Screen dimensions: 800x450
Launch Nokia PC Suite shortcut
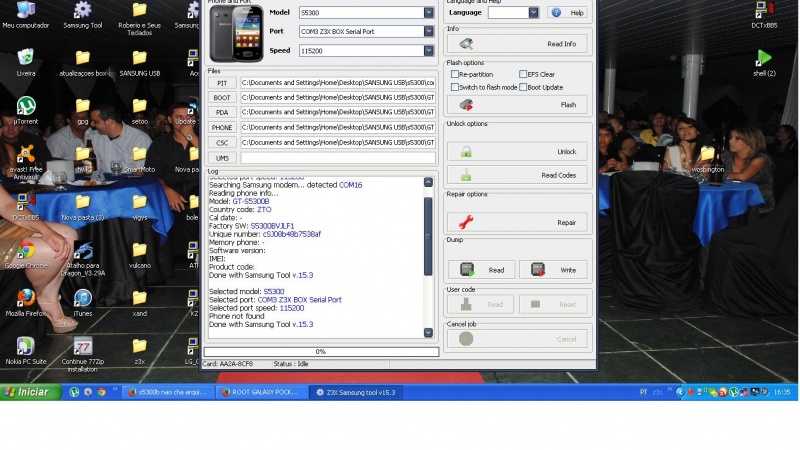pyautogui.click(x=26, y=351)
